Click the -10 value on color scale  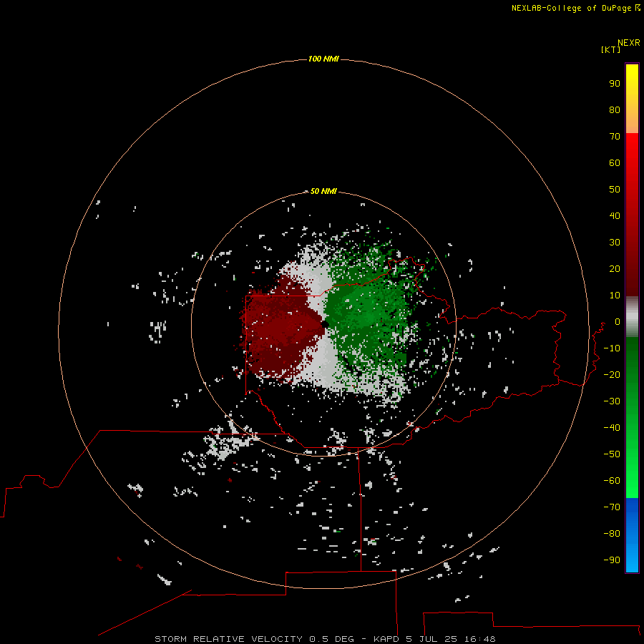click(x=612, y=348)
